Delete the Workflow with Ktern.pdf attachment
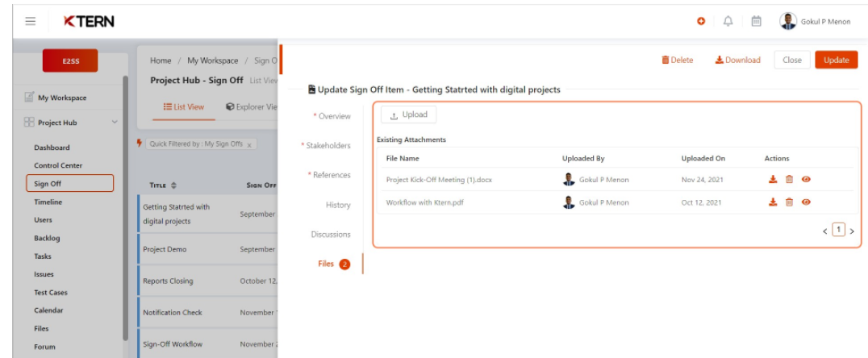 click(790, 202)
